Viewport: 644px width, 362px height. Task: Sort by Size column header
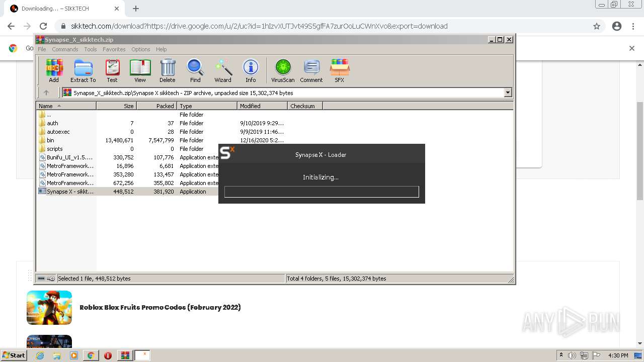point(116,106)
